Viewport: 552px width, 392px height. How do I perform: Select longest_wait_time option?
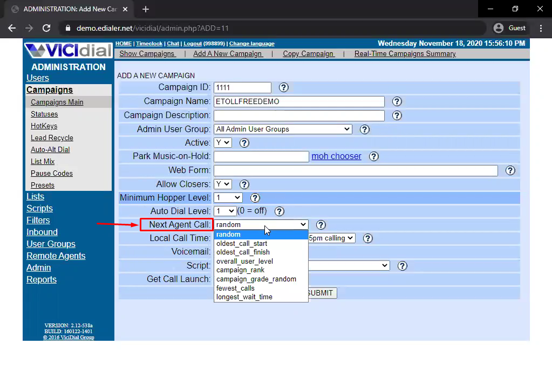[261, 297]
